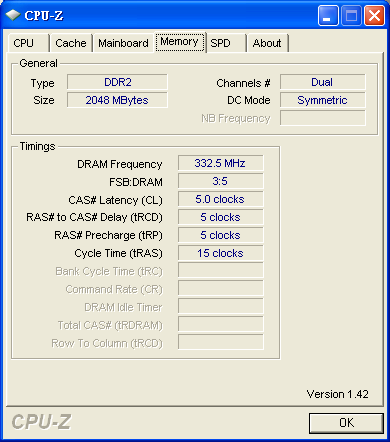The width and height of the screenshot is (390, 442).
Task: Open the About tab
Action: [267, 43]
